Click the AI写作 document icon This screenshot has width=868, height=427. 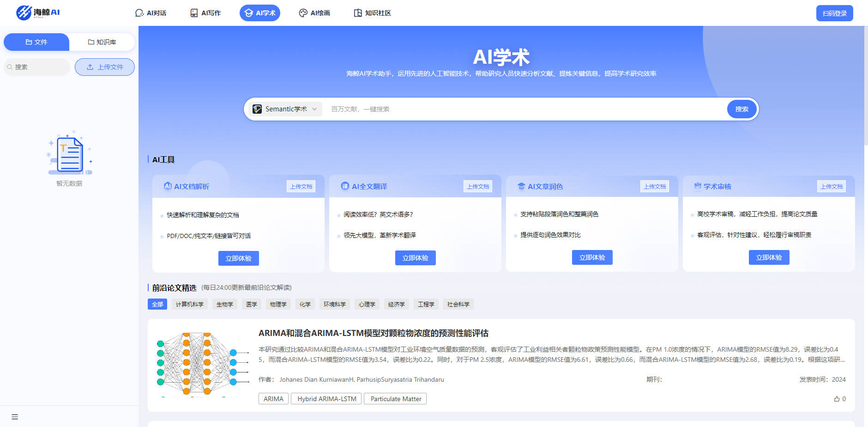click(194, 13)
